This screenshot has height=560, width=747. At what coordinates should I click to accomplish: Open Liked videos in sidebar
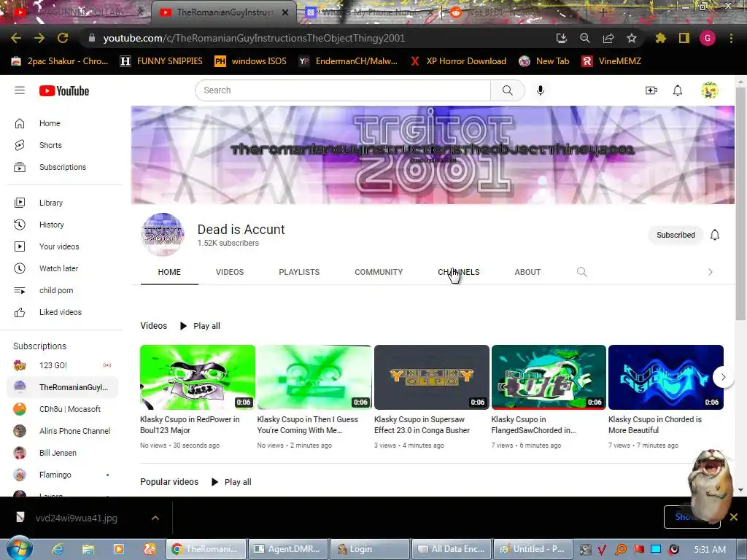point(62,312)
